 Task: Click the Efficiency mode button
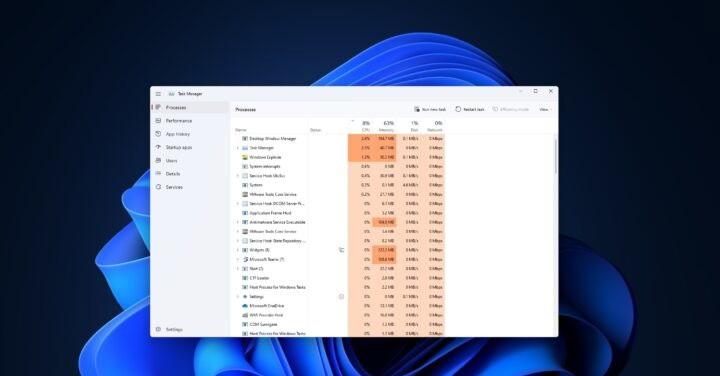tap(511, 109)
